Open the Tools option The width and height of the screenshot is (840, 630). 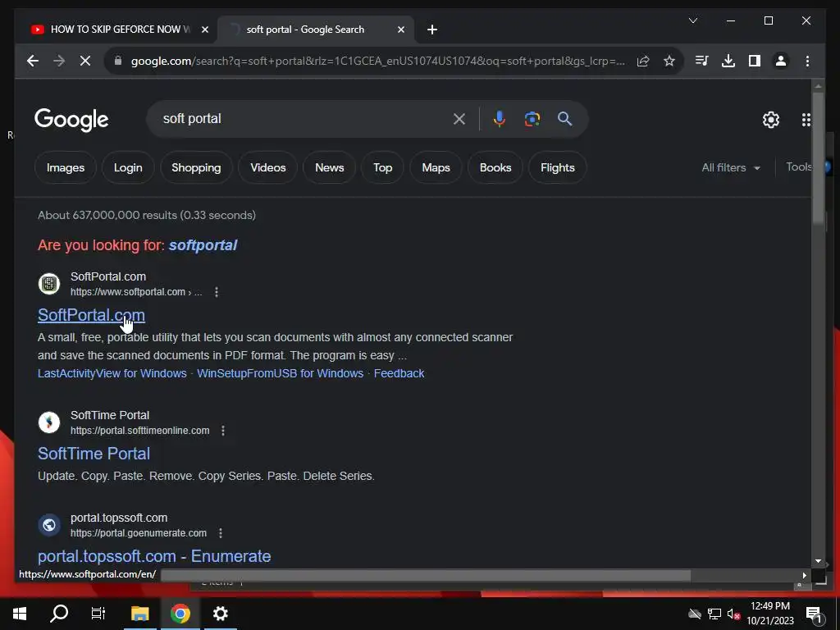point(798,167)
